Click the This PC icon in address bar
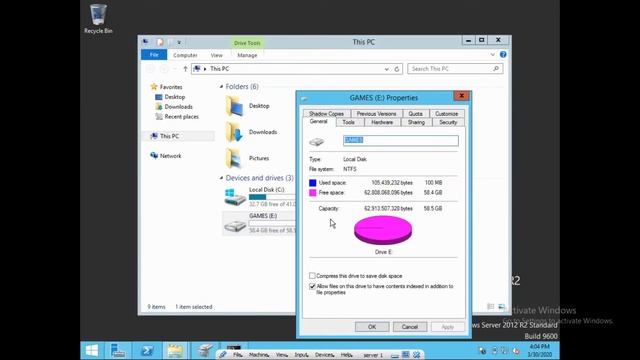Screen dimensions: 640x360 (x=197, y=69)
